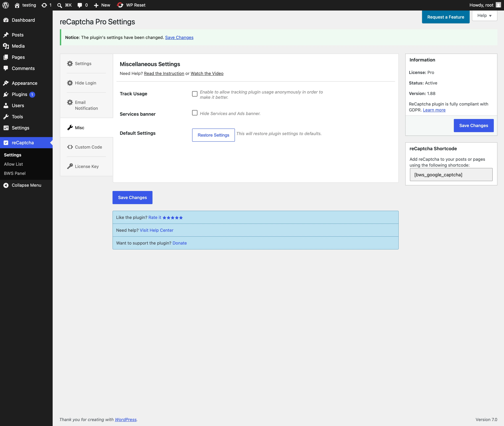
Task: Click the License: Pro text
Action: (x=421, y=72)
